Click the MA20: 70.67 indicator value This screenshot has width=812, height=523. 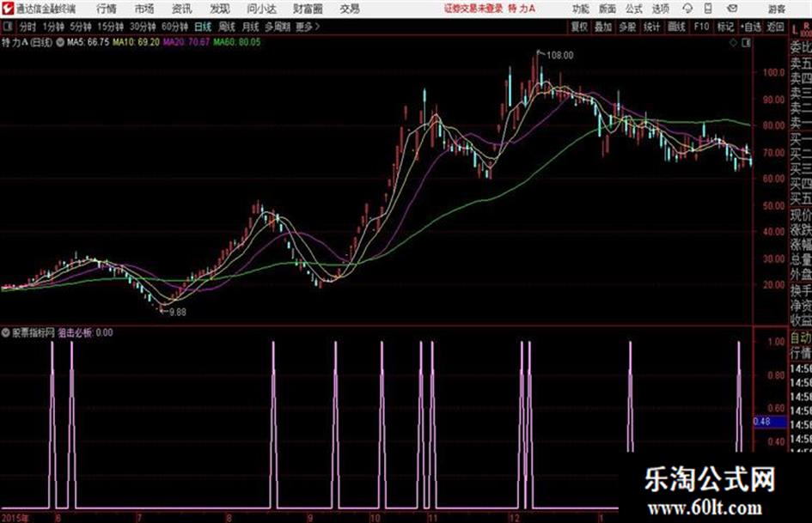point(186,42)
